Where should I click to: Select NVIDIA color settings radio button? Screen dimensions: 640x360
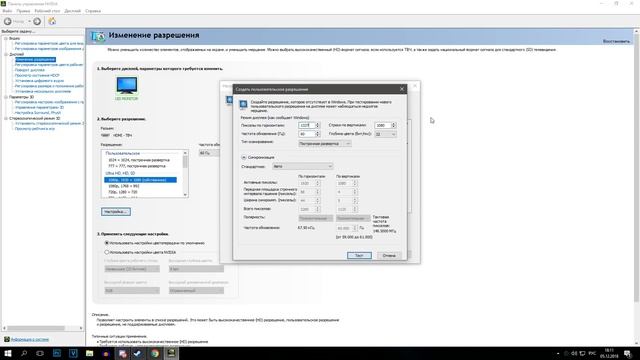[107, 253]
